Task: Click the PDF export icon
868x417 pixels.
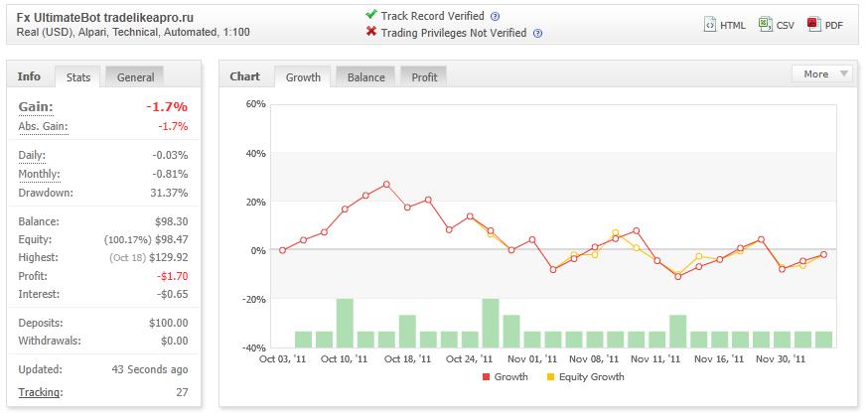Action: click(x=813, y=25)
